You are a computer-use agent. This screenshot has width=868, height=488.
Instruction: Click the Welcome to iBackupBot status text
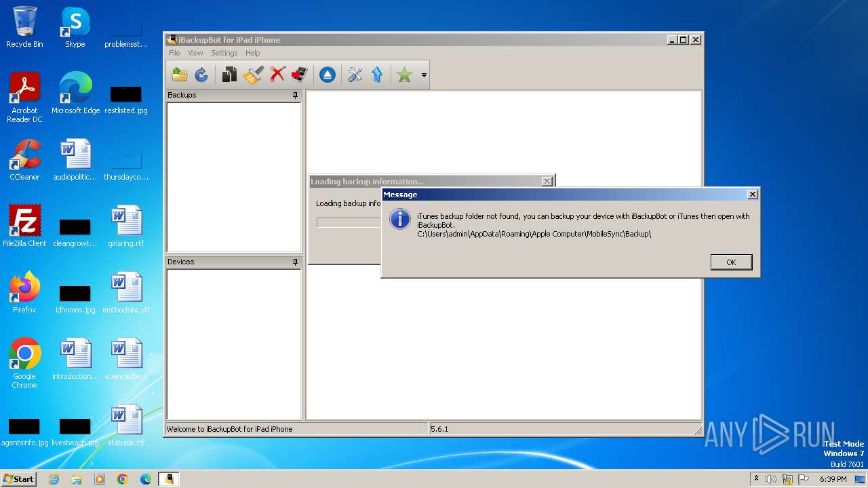pos(230,429)
